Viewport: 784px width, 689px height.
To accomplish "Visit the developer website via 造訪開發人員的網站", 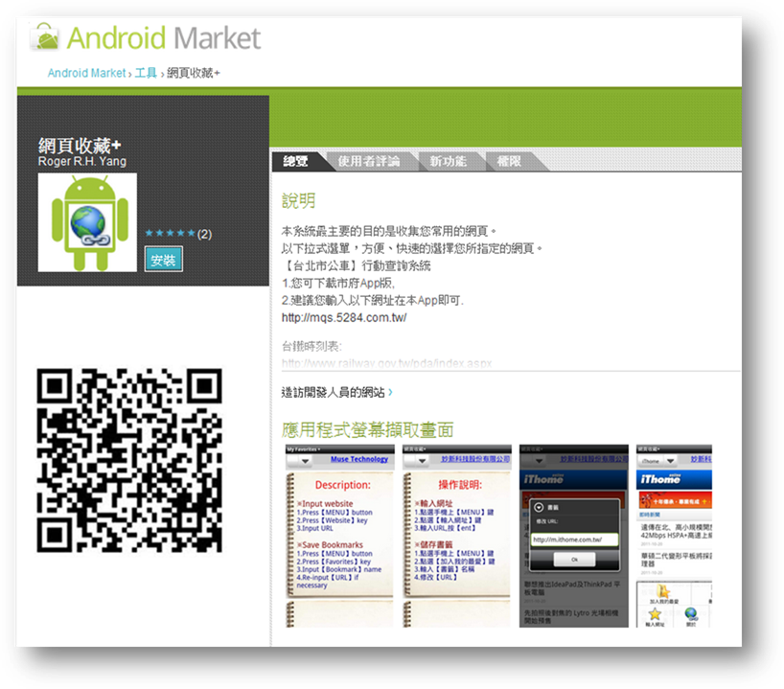I will 333,393.
